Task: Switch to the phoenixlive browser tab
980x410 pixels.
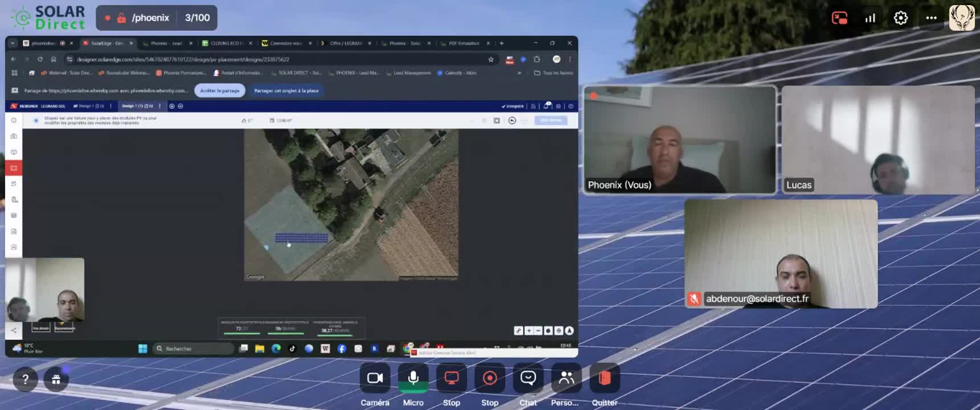Action: point(48,43)
